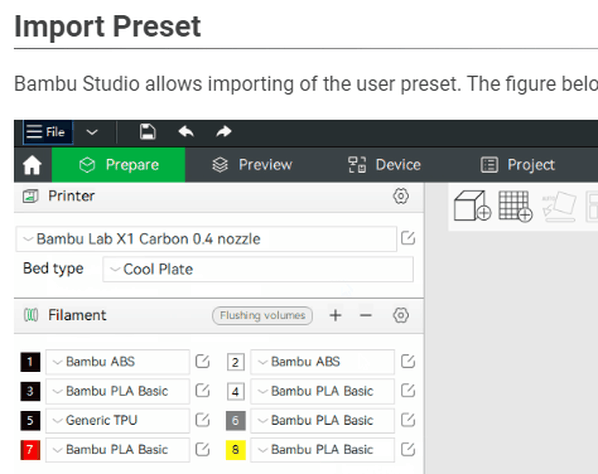Image resolution: width=598 pixels, height=474 pixels.
Task: Open the arrow next to File menu
Action: pos(92,132)
